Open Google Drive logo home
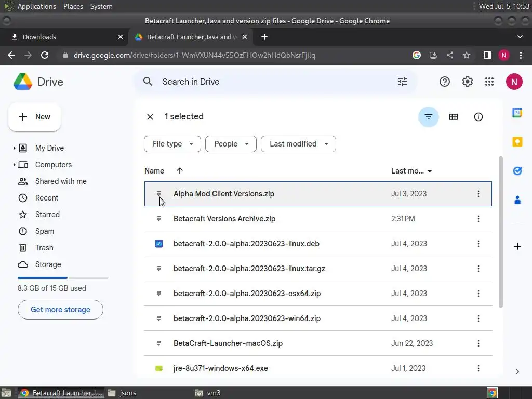 click(38, 82)
